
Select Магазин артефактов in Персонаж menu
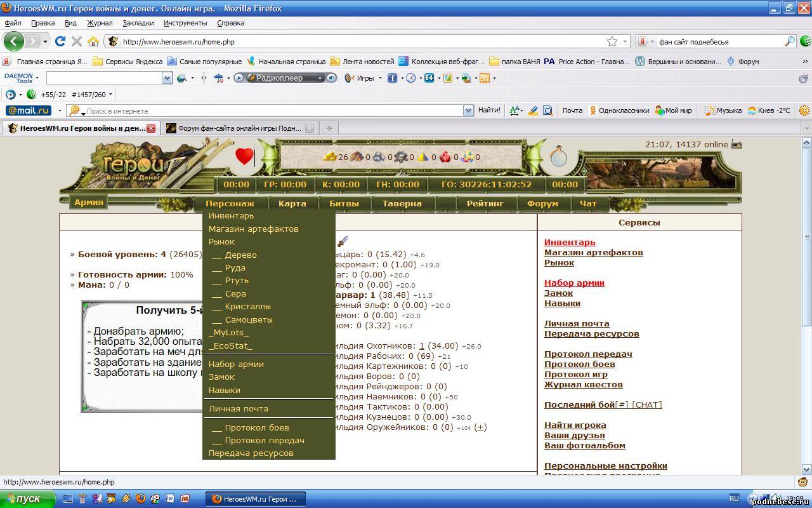tap(253, 229)
